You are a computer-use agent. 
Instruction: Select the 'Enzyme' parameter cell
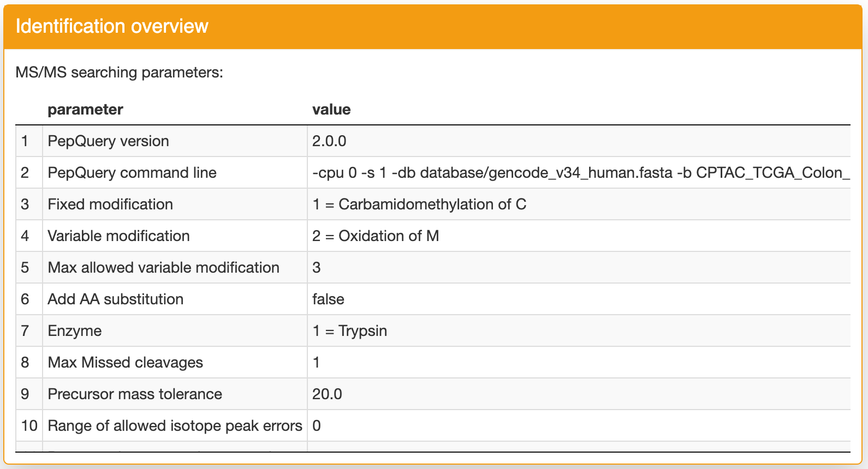(x=175, y=331)
